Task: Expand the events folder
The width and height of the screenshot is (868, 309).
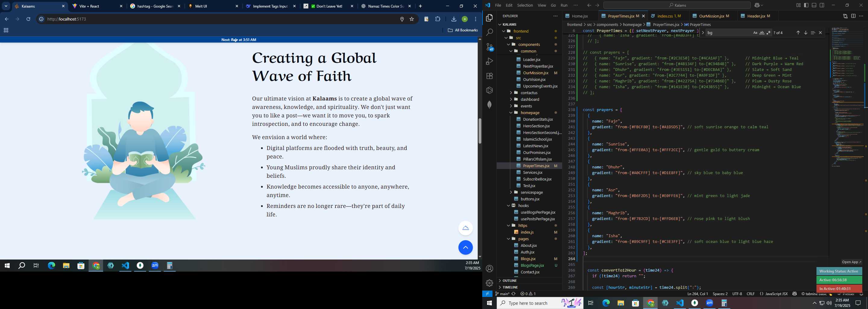Action: tap(526, 106)
